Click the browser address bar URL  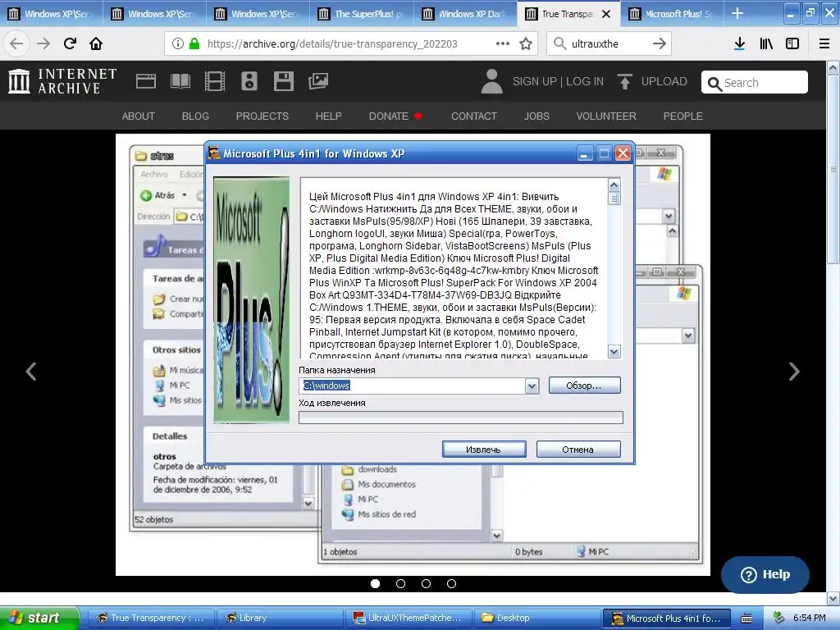point(332,44)
